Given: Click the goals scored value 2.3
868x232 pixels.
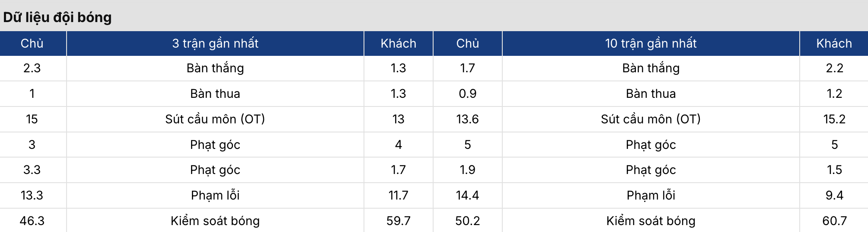Looking at the screenshot, I should [x=32, y=68].
